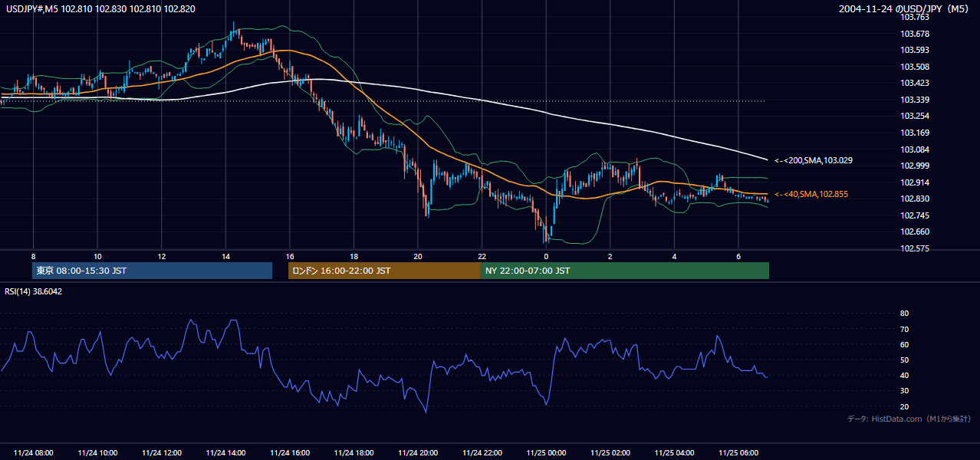Click the hour 6 tick under price chart
Viewport: 980px width, 460px height.
tap(738, 256)
